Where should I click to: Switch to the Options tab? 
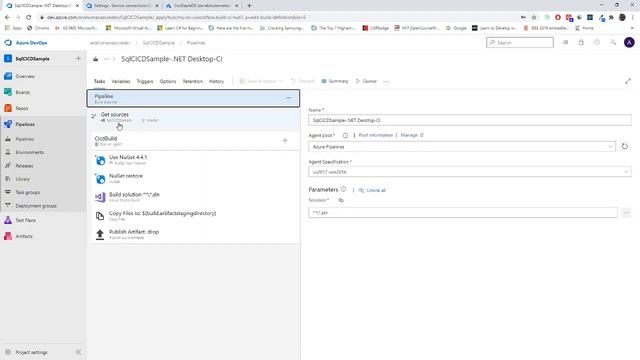pos(168,81)
